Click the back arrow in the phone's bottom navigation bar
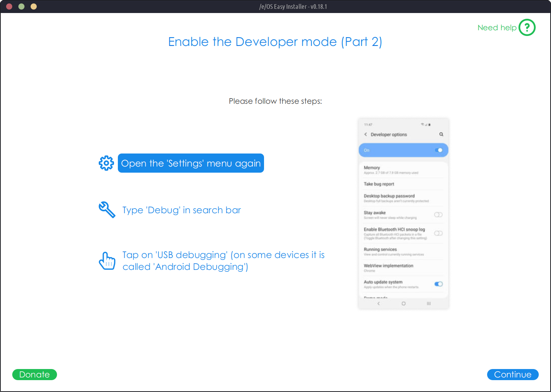 click(378, 304)
